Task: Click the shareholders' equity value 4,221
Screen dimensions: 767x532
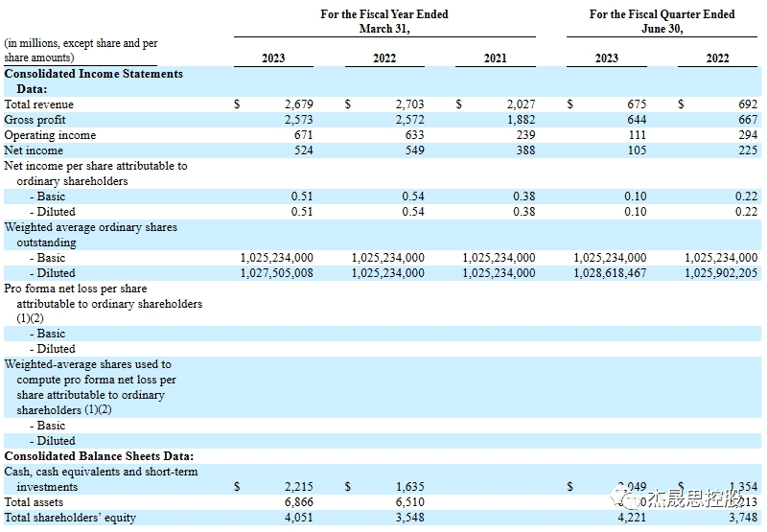Action: click(x=631, y=518)
